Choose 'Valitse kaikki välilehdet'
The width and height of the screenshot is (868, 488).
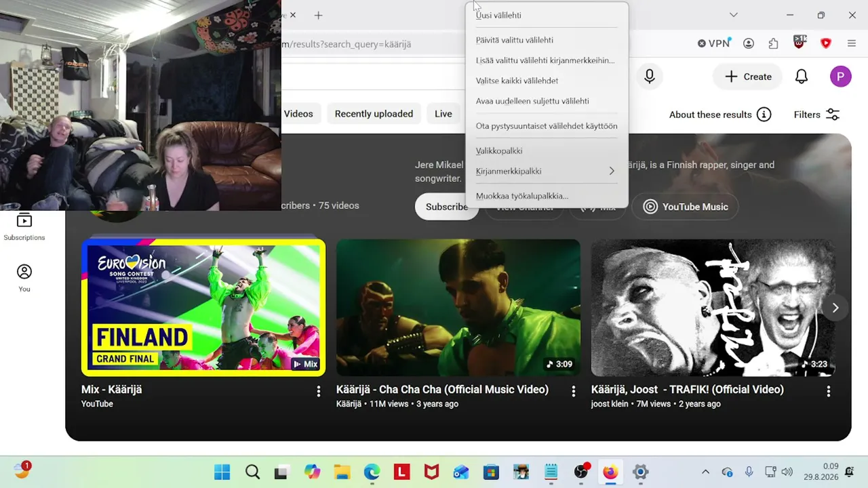[547, 81]
